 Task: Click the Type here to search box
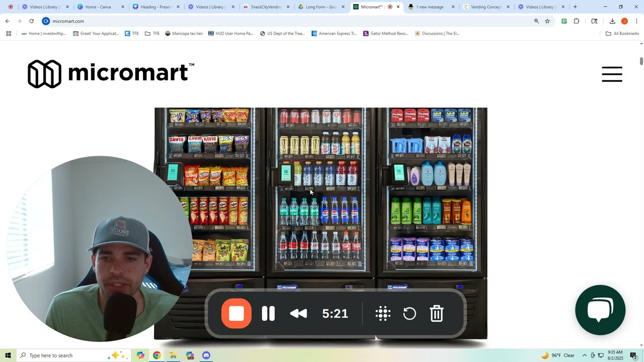(x=73, y=355)
